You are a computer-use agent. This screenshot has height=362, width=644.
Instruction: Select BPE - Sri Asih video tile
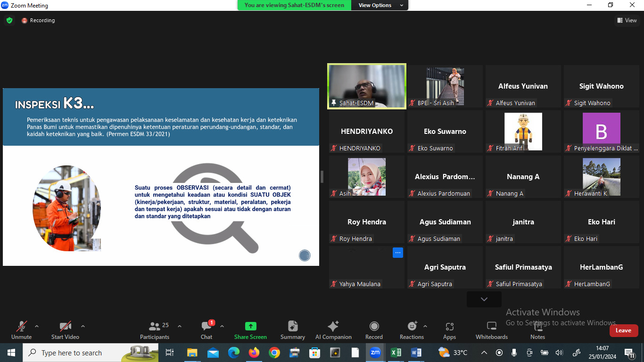[445, 86]
